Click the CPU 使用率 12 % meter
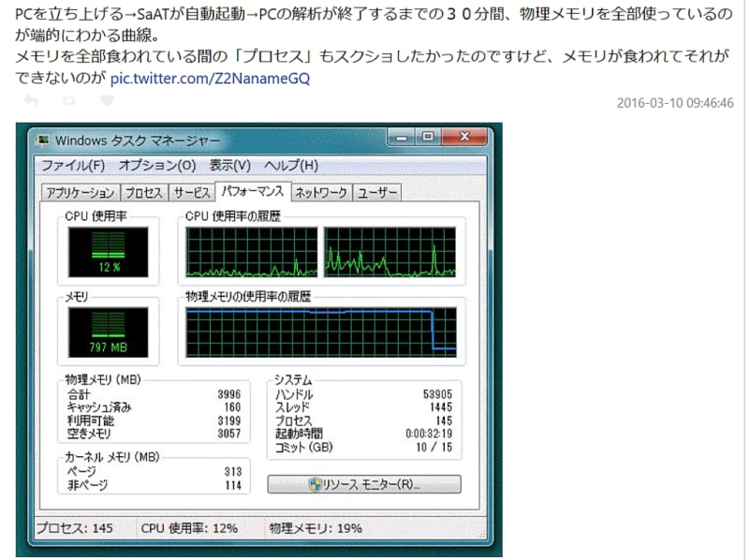Image resolution: width=749 pixels, height=560 pixels. click(x=108, y=252)
